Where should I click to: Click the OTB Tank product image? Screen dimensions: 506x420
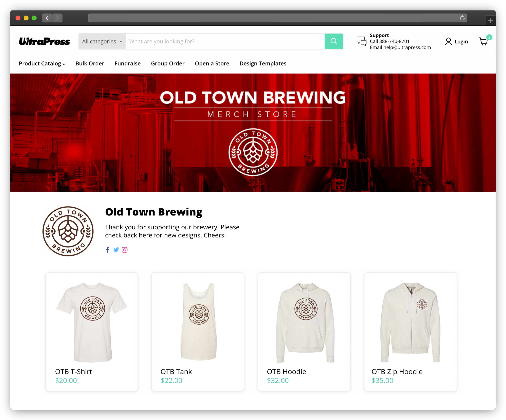[x=199, y=322]
